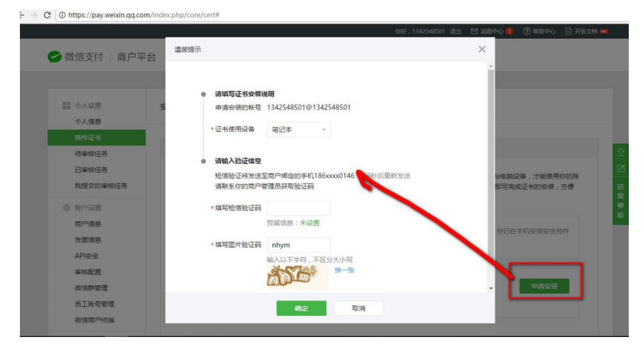Viewport: 644px width, 354px height.
Task: Open 开发文档 document icon
Action: [568, 31]
